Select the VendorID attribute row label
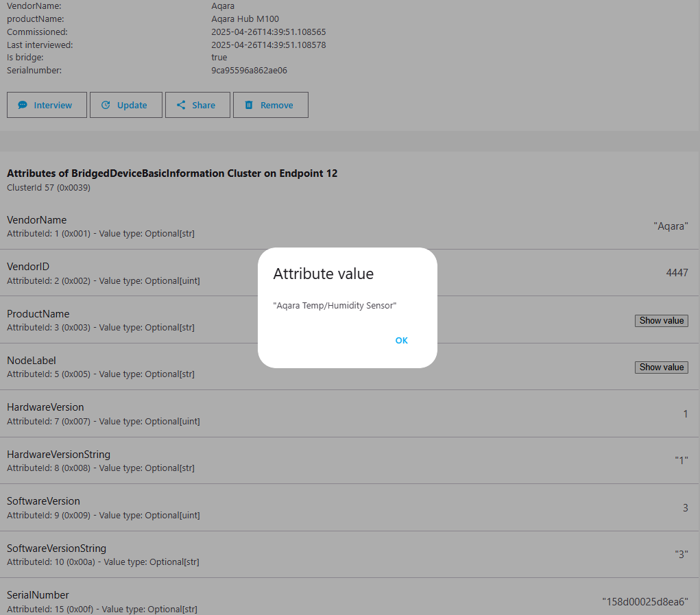Image resolution: width=700 pixels, height=615 pixels. (28, 267)
